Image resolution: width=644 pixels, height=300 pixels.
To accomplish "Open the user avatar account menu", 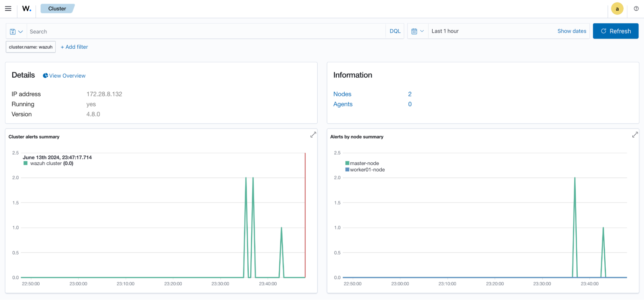I will (617, 8).
